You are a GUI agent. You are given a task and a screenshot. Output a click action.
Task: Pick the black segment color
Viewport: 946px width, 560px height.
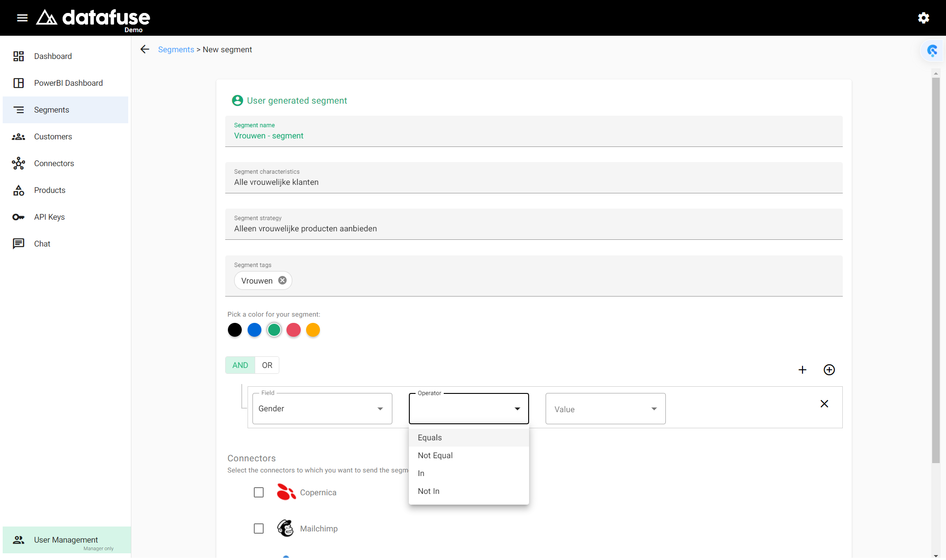click(x=235, y=330)
